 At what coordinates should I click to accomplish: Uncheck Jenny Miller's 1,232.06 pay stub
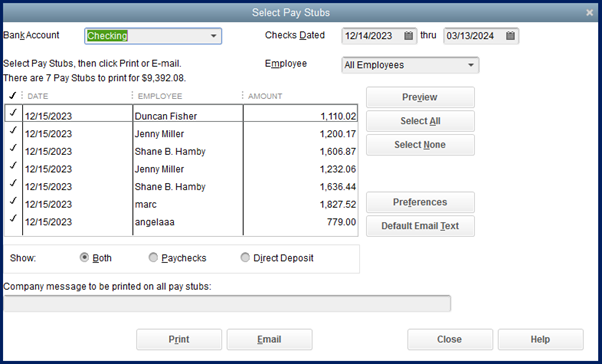[13, 166]
